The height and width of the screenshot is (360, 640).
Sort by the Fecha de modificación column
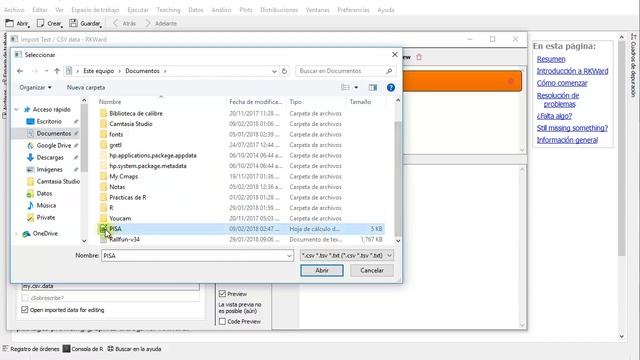(256, 102)
